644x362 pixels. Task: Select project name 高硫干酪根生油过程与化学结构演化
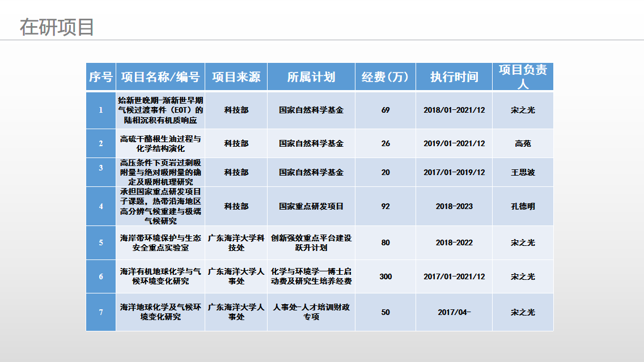click(160, 144)
